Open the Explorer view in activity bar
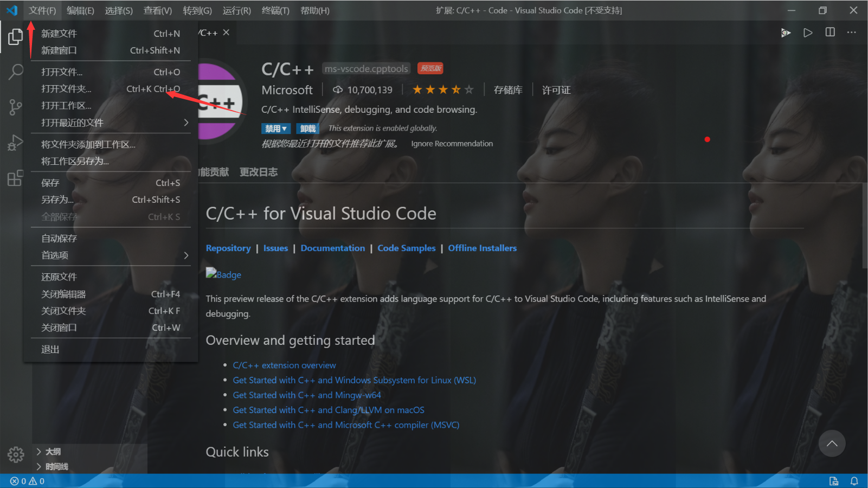The height and width of the screenshot is (488, 868). pyautogui.click(x=16, y=36)
